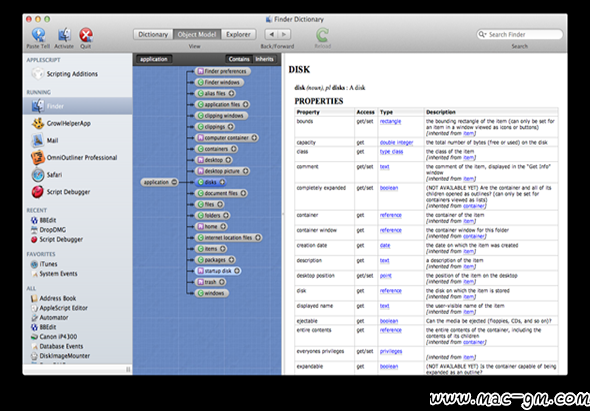Open the privileges type link
Screen dimensions: 590x411
[391, 351]
